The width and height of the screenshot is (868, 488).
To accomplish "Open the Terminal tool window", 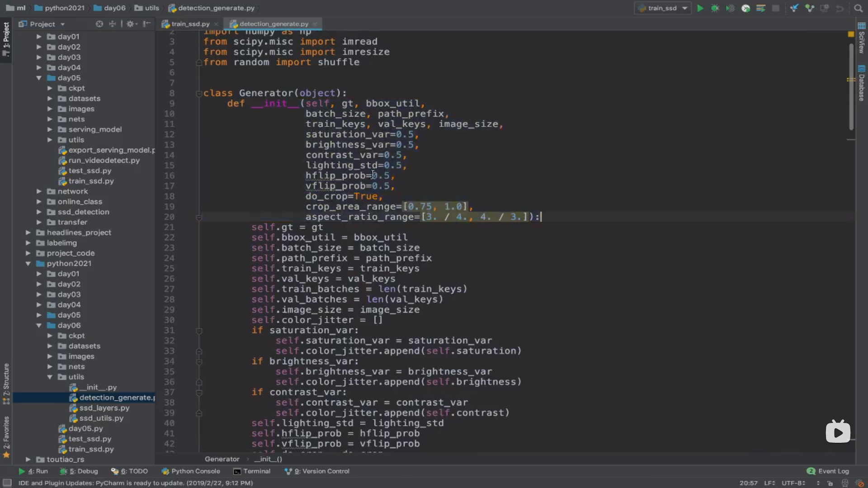I will (x=252, y=471).
